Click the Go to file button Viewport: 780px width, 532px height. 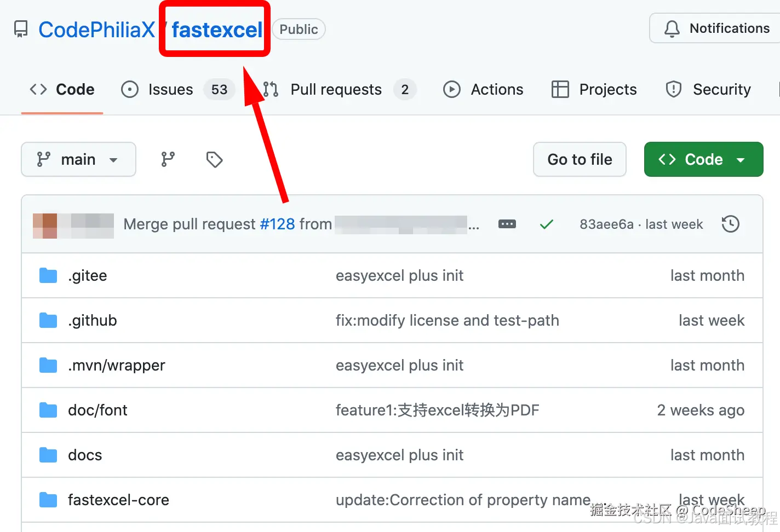(x=580, y=159)
